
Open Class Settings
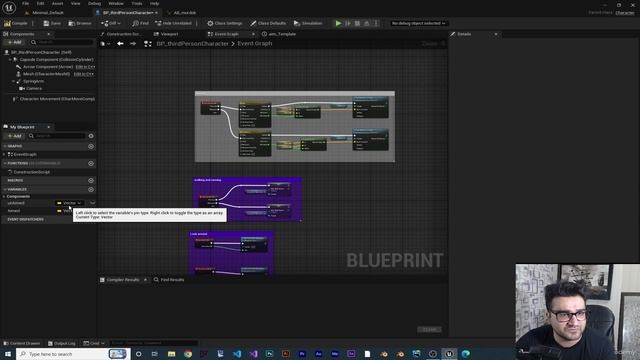224,23
